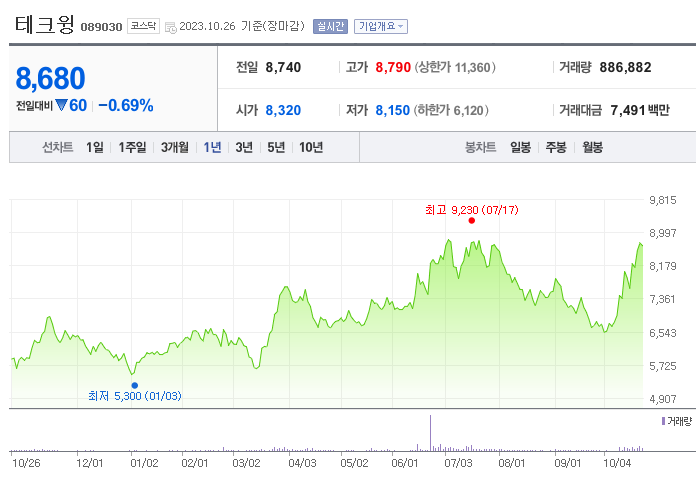Open the 월봉 candlestick chart
696x486 pixels.
(x=593, y=147)
